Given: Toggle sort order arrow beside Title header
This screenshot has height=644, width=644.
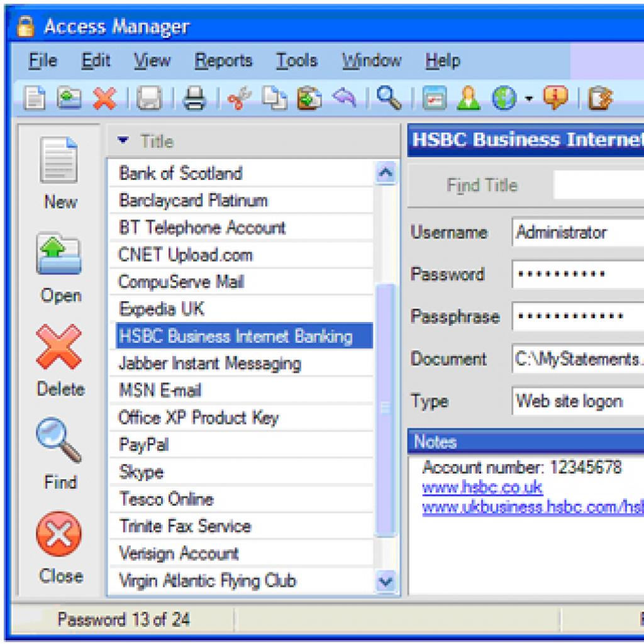Looking at the screenshot, I should coord(123,140).
